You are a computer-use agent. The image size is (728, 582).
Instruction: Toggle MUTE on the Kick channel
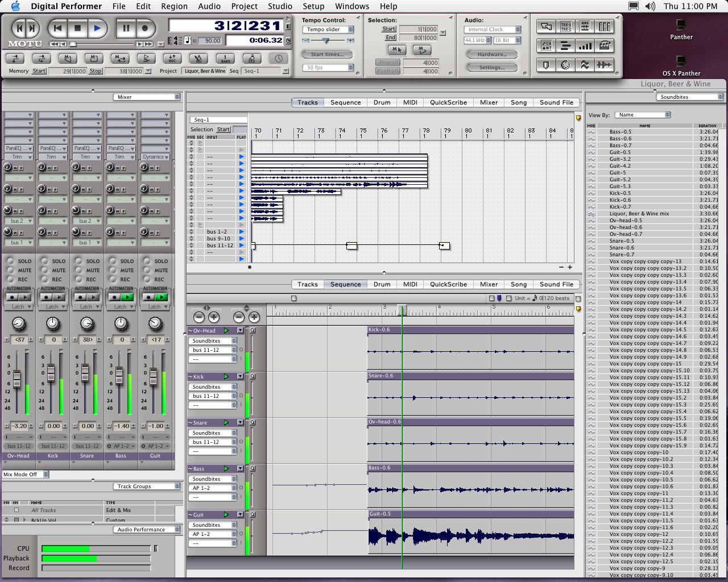point(44,270)
